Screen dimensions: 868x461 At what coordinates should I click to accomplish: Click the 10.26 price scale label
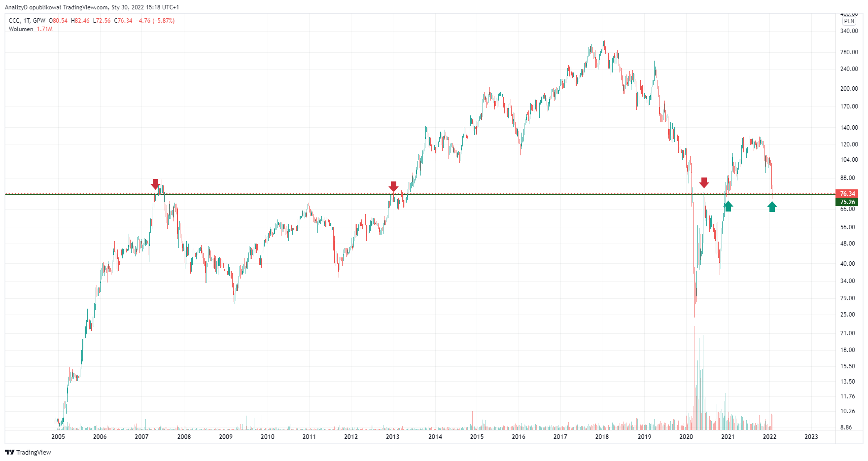click(848, 411)
